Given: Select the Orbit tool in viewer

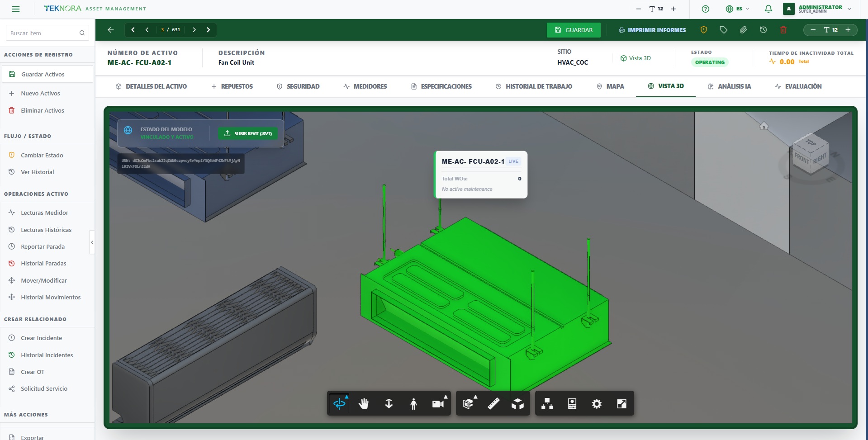Looking at the screenshot, I should [339, 403].
